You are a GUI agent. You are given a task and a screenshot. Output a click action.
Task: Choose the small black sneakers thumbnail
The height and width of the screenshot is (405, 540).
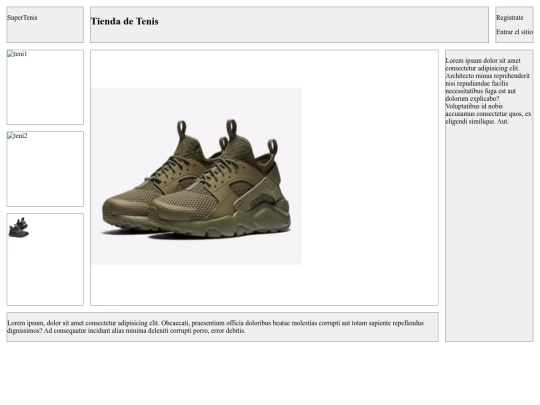coord(18,227)
